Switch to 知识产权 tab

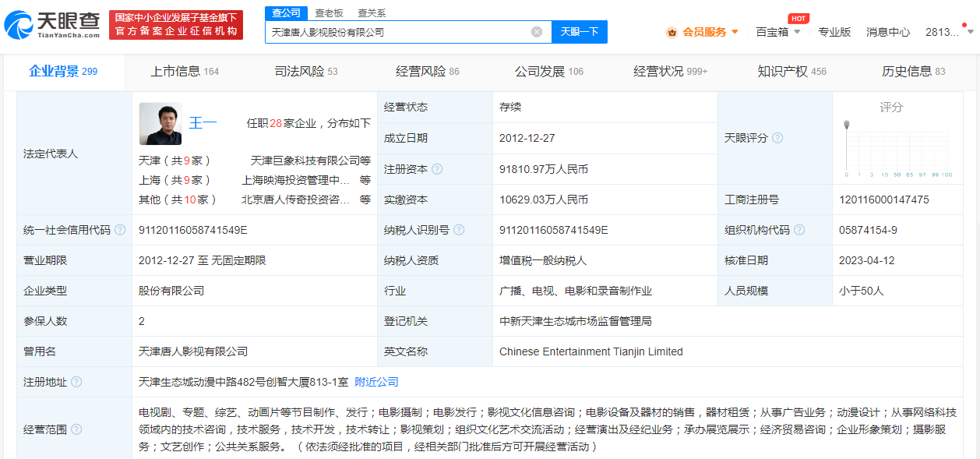point(792,72)
